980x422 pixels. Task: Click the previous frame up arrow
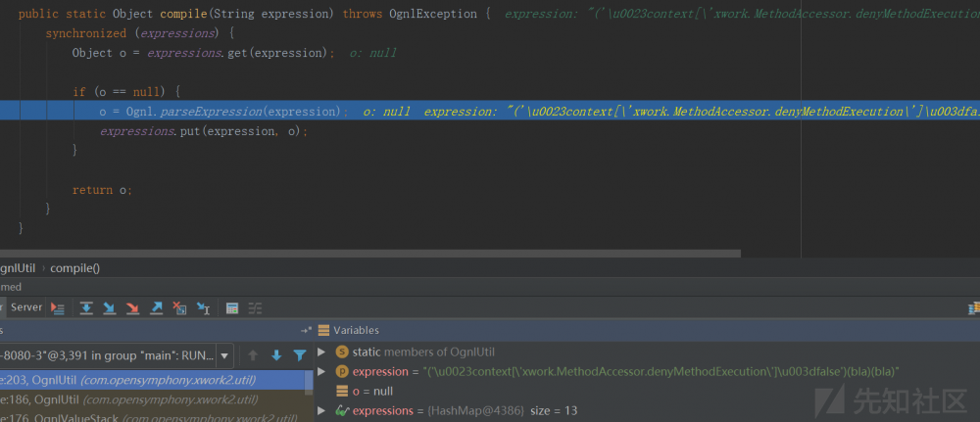253,355
